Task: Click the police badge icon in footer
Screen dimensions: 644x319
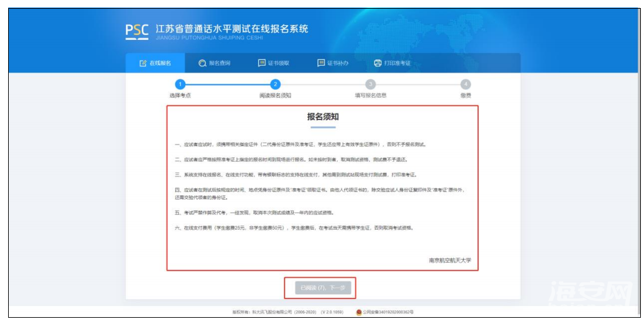Action: [359, 312]
